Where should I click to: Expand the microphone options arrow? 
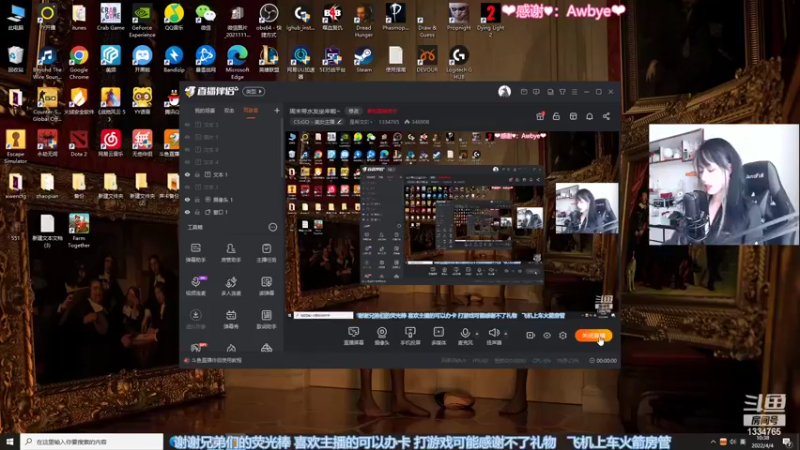click(477, 334)
